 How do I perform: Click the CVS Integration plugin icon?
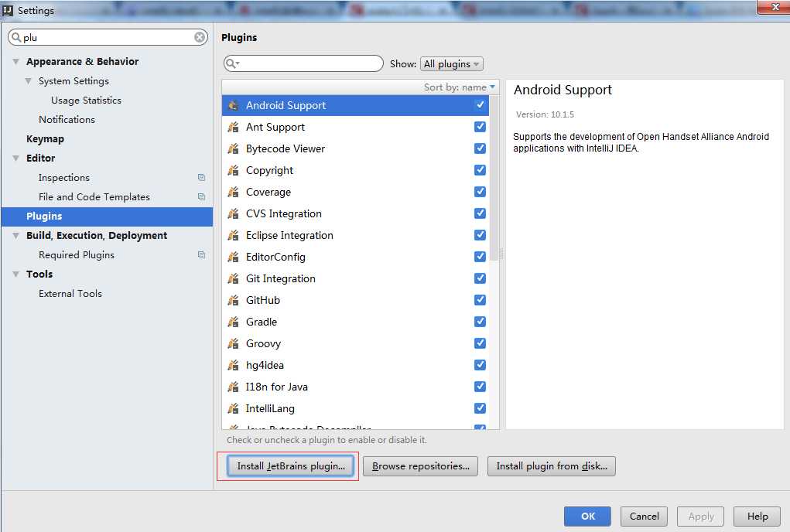233,213
